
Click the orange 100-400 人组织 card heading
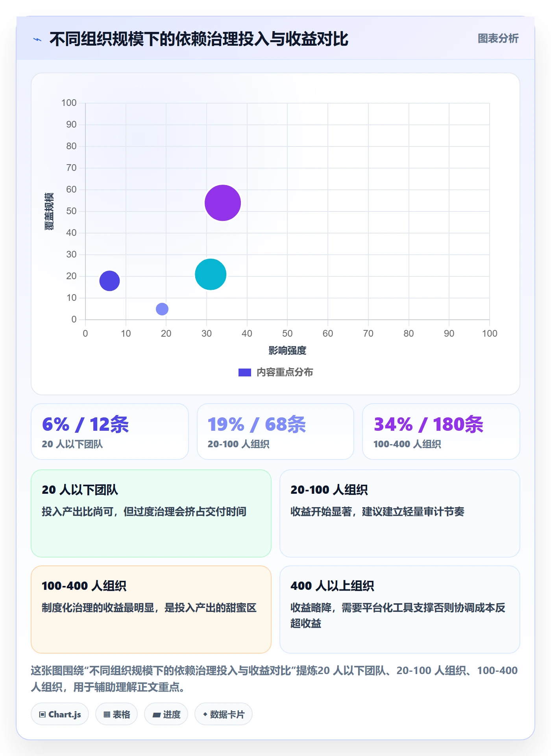84,586
